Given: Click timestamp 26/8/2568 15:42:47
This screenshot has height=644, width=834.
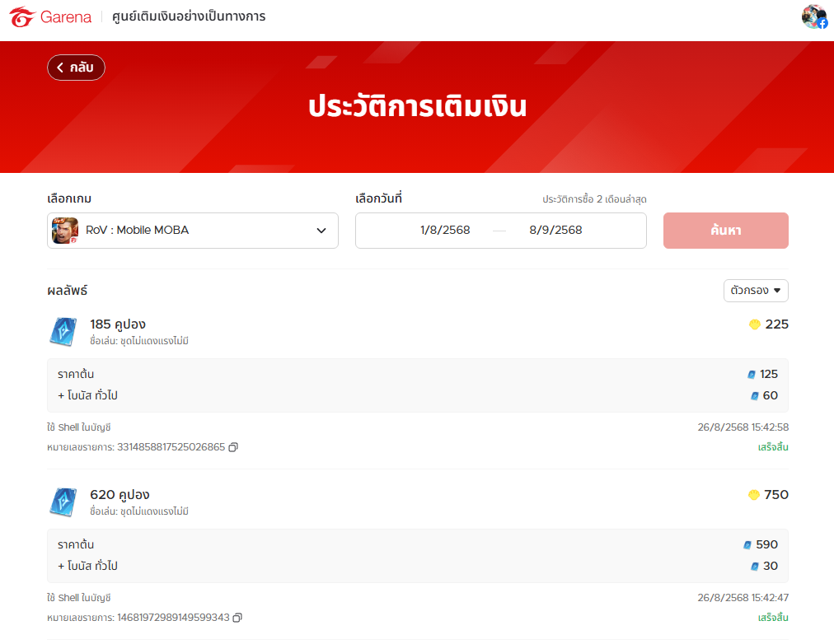Looking at the screenshot, I should coord(743,598).
